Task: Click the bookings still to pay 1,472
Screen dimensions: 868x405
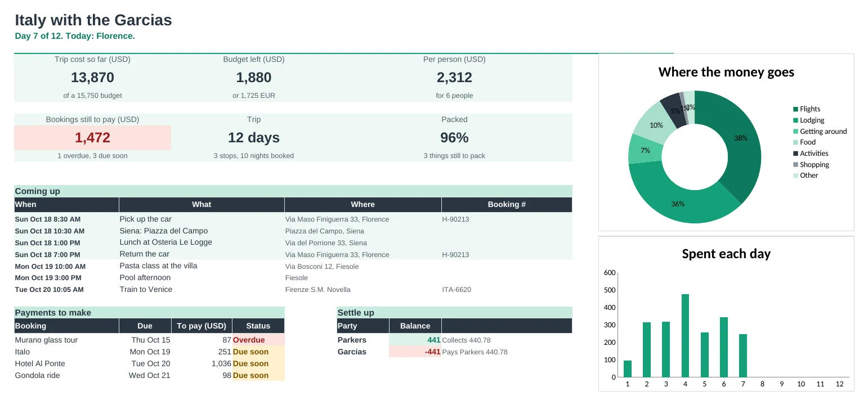Action: (92, 138)
